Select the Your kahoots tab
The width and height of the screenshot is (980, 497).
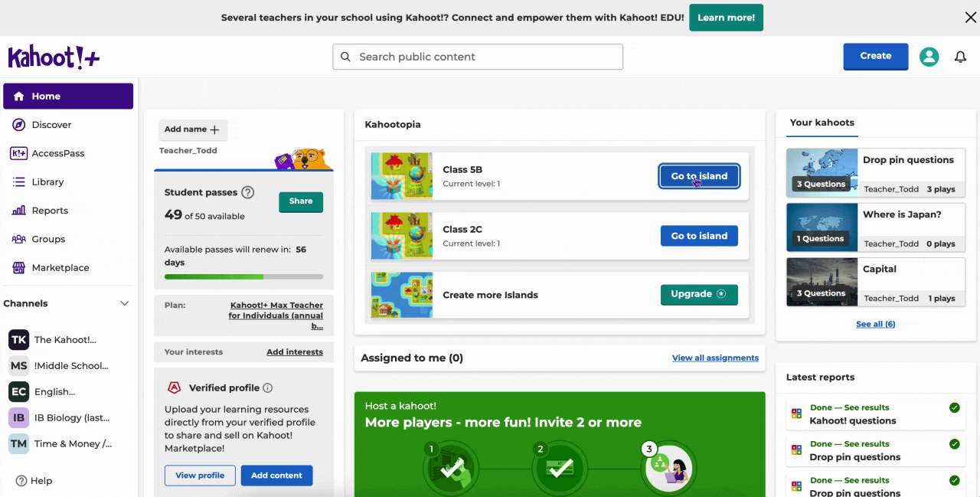tap(822, 123)
